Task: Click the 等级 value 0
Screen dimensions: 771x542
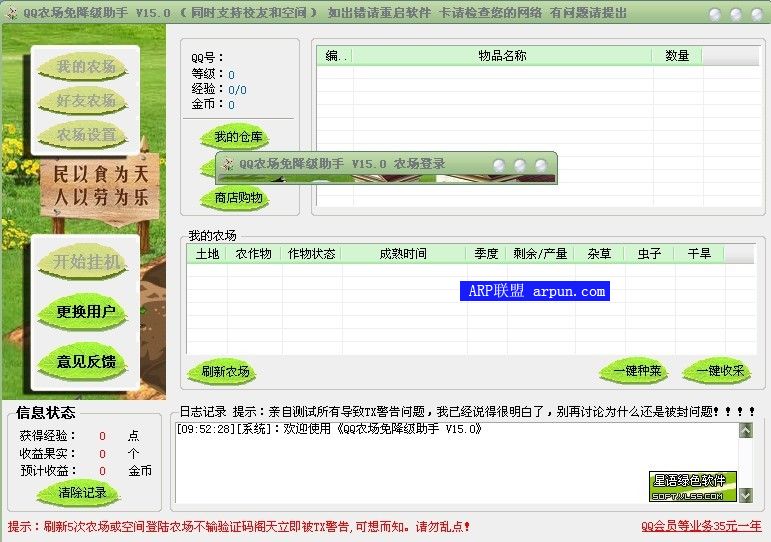Action: [231, 75]
